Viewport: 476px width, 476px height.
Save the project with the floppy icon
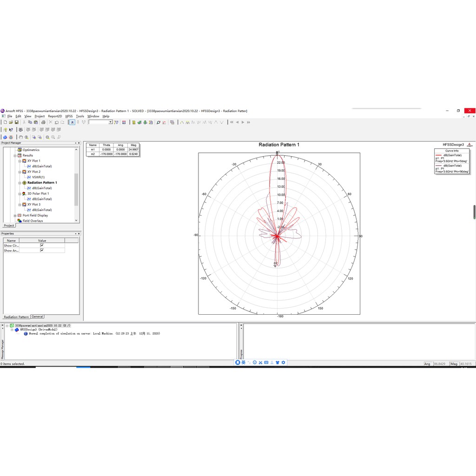pos(17,122)
